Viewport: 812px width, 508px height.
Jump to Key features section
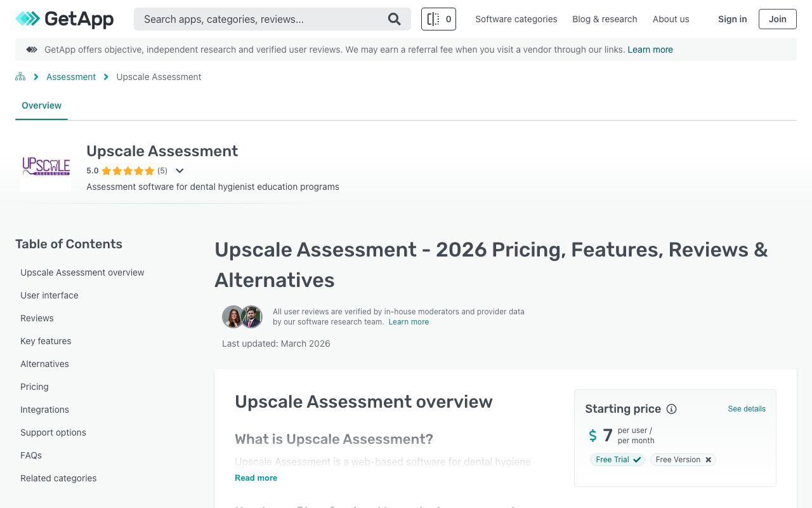point(46,341)
